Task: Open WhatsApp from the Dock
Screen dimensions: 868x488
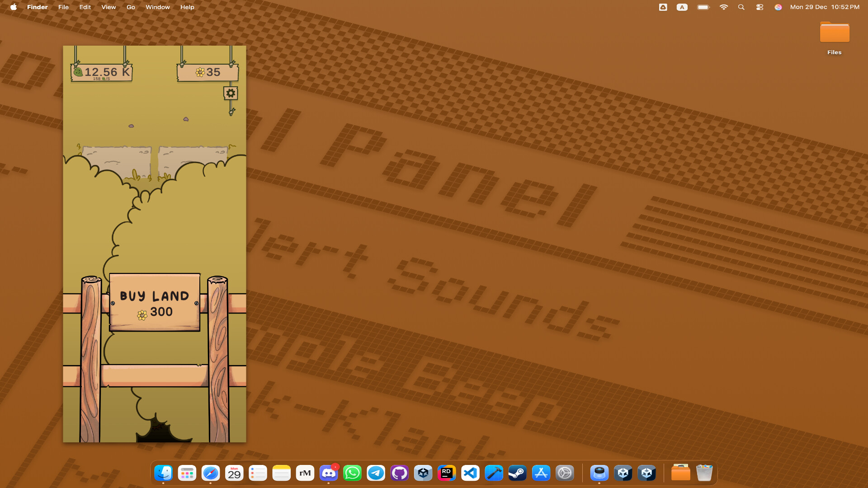Action: coord(352,473)
